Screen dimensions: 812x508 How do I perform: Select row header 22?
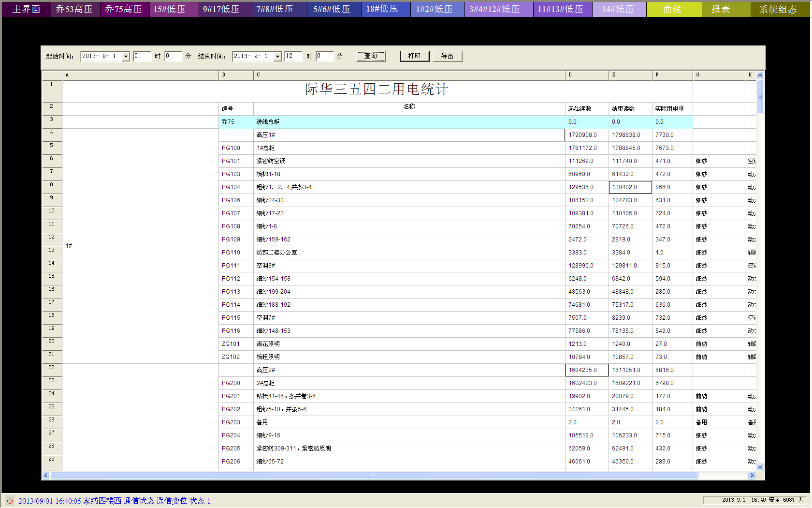pos(52,370)
